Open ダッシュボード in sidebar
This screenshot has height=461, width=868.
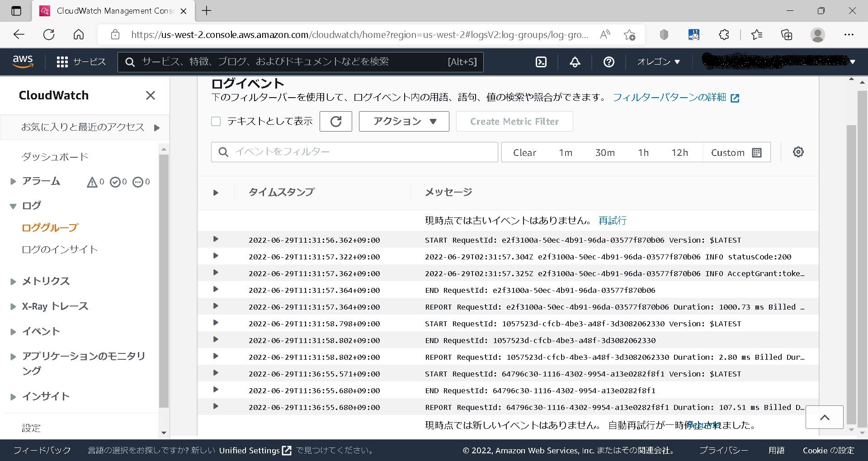[x=55, y=157]
